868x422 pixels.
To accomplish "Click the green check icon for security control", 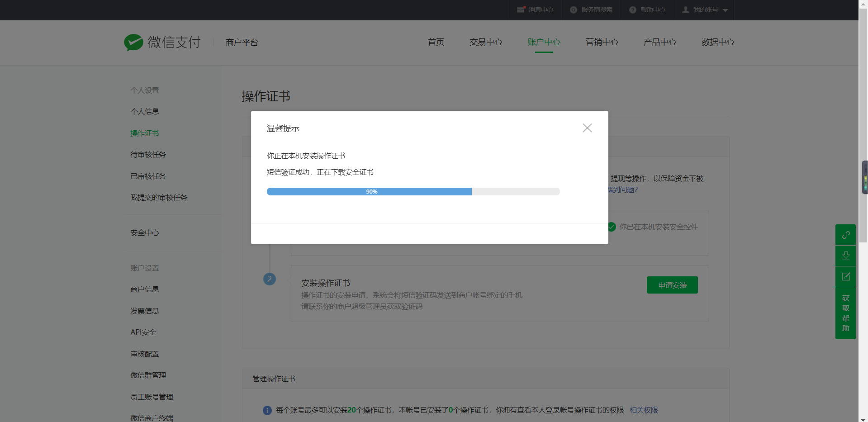I will pyautogui.click(x=612, y=227).
